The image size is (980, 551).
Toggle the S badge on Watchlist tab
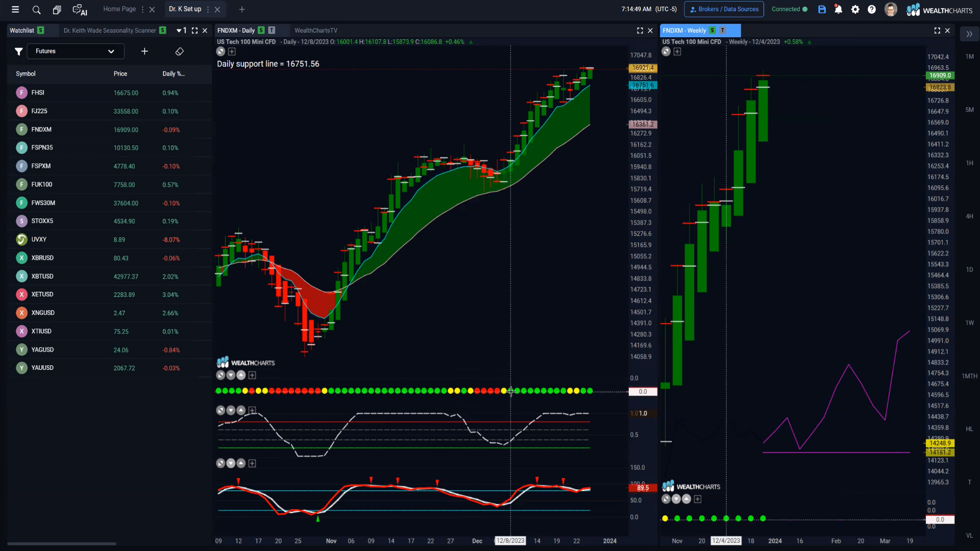pyautogui.click(x=40, y=31)
